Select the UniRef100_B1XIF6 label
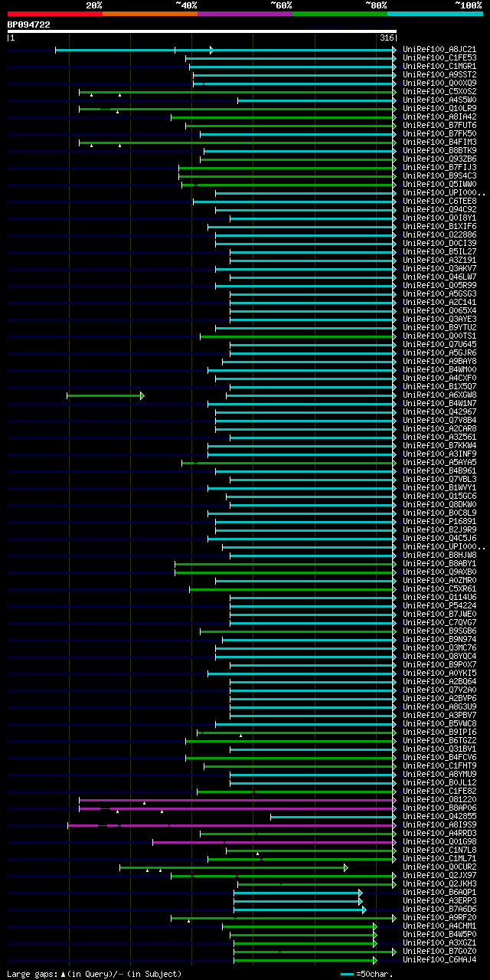Viewport: 490px width, 980px height. [x=439, y=227]
